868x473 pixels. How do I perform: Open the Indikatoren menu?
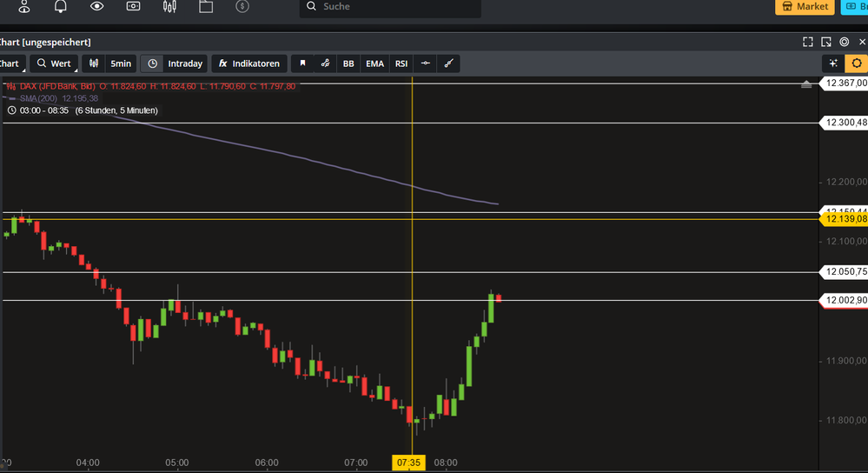248,63
